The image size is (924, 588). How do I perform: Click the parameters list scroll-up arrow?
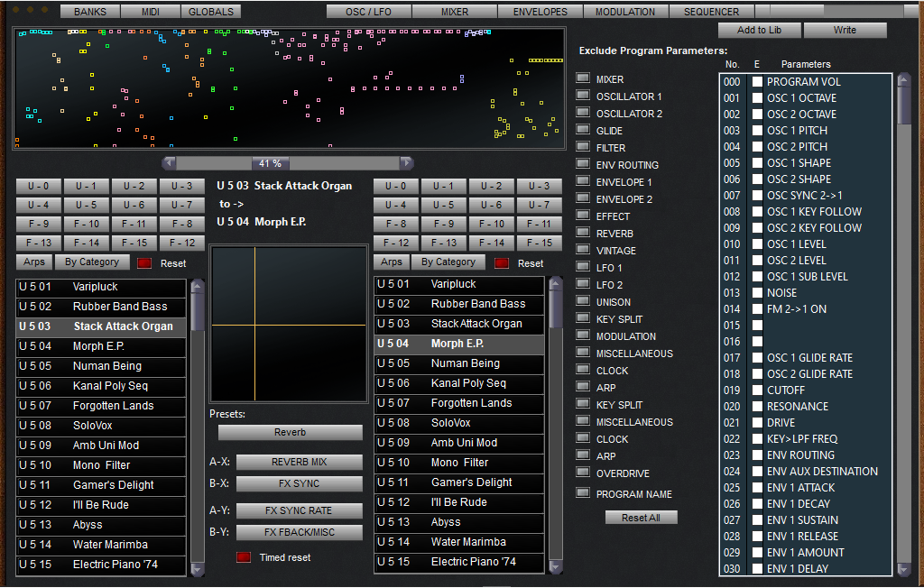click(903, 81)
